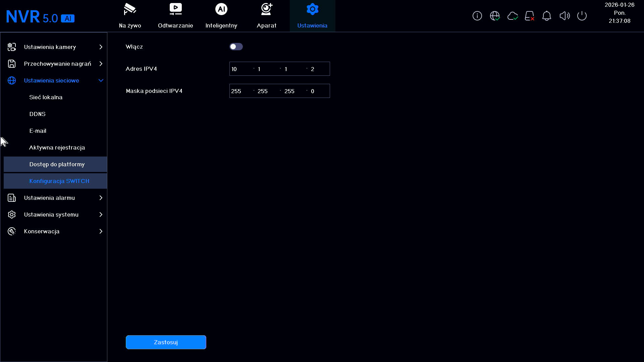The width and height of the screenshot is (644, 362).
Task: Apply changes with Zastosuj button
Action: (166, 342)
